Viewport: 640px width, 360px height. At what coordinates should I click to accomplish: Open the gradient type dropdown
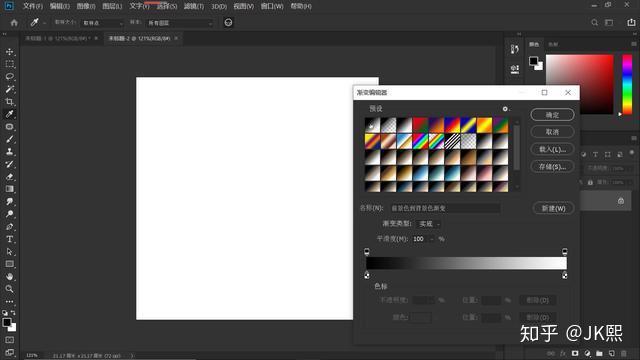click(x=428, y=224)
